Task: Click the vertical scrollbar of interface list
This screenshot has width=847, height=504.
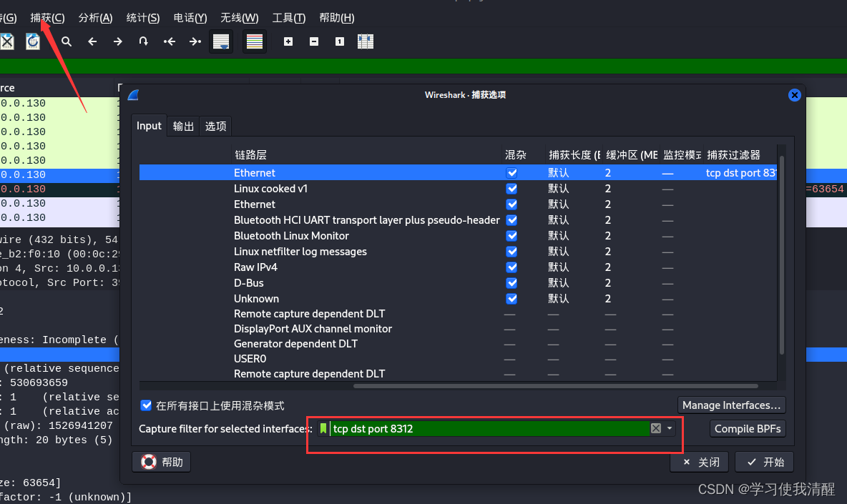Action: [x=782, y=255]
